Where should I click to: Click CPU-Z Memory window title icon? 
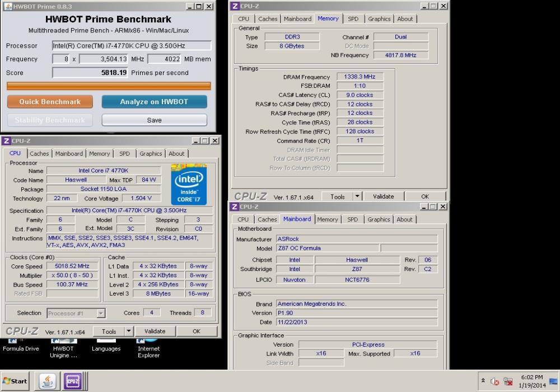click(235, 6)
